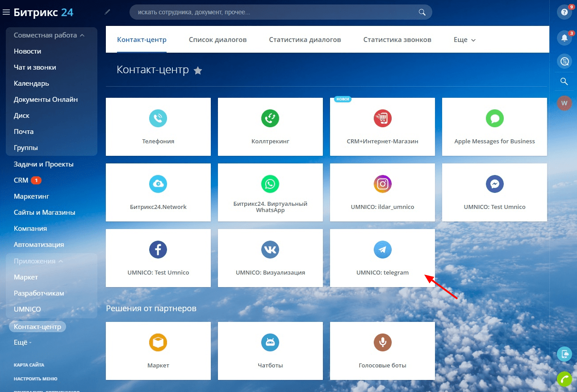577x392 pixels.
Task: Expand the Еще dropdown in top tabs
Action: pyautogui.click(x=464, y=40)
